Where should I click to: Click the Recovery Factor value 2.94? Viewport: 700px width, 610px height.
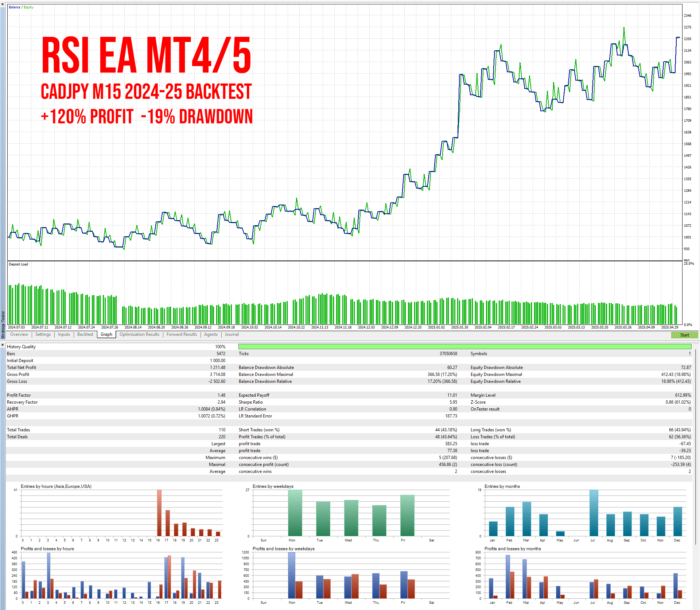(x=221, y=402)
